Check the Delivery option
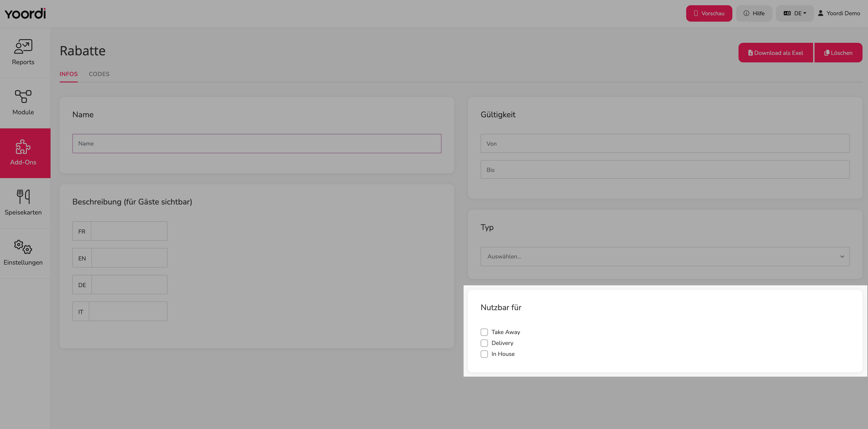 tap(484, 343)
